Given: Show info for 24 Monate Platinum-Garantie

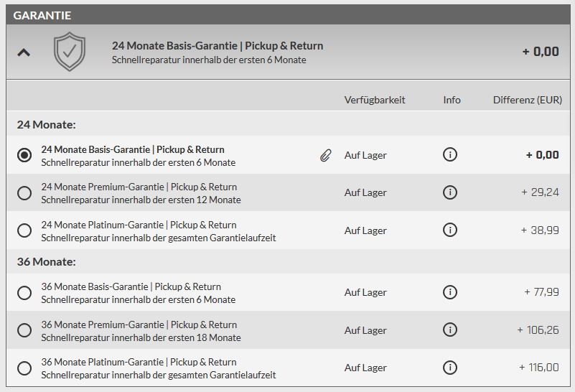Looking at the screenshot, I should pos(450,230).
